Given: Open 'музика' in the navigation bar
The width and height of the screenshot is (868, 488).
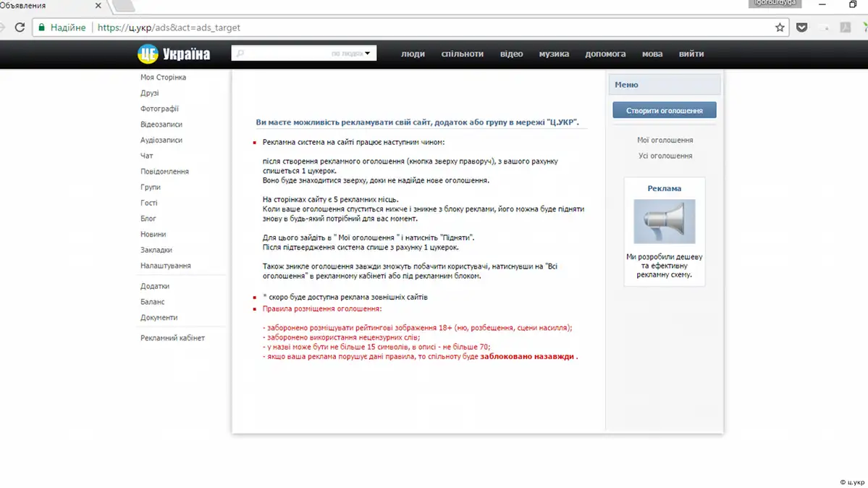Looking at the screenshot, I should coord(554,54).
